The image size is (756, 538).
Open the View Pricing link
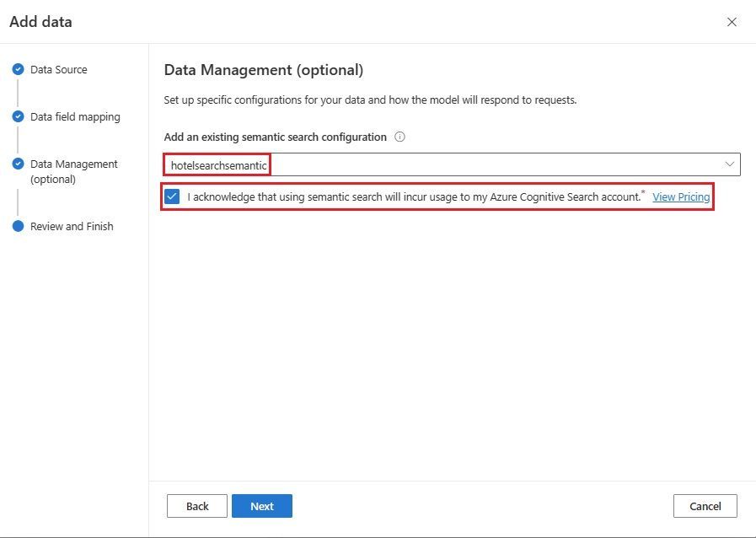point(681,197)
